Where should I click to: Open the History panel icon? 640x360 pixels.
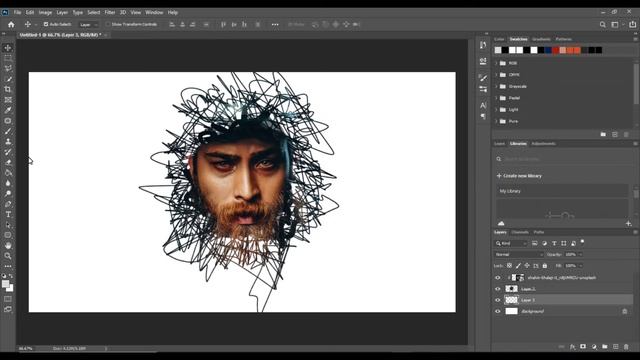point(483,45)
